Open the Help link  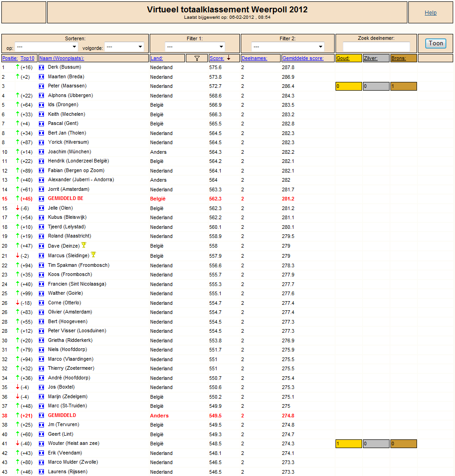pos(430,13)
